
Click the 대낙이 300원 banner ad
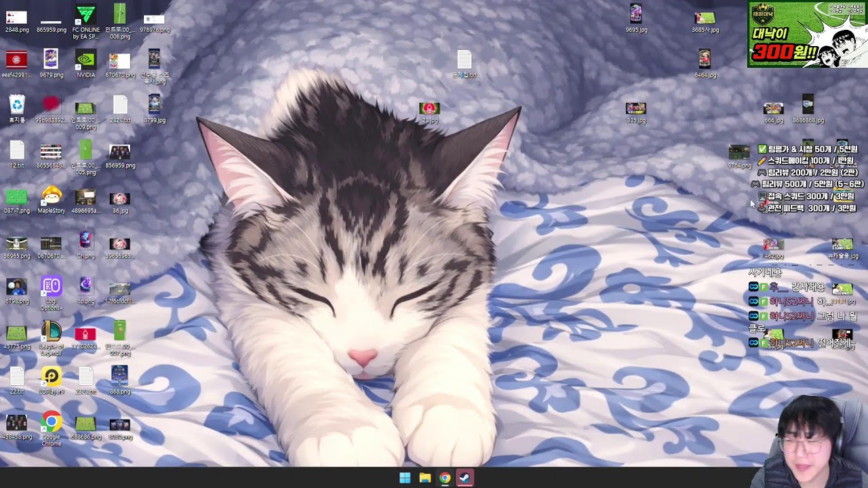(x=807, y=34)
